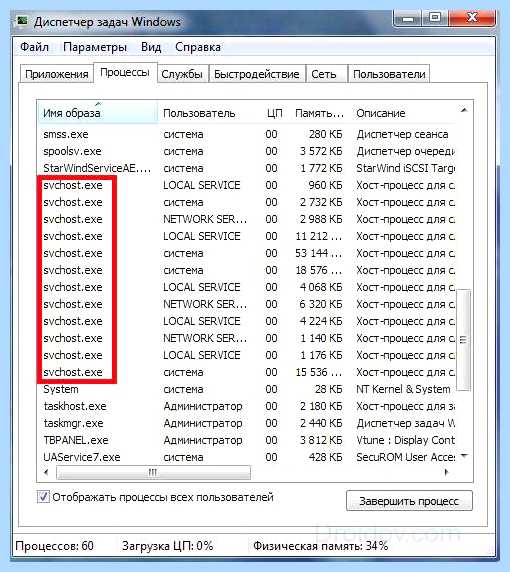Click the horizontal scrollbar left arrow
The width and height of the screenshot is (510, 572).
pyautogui.click(x=46, y=472)
